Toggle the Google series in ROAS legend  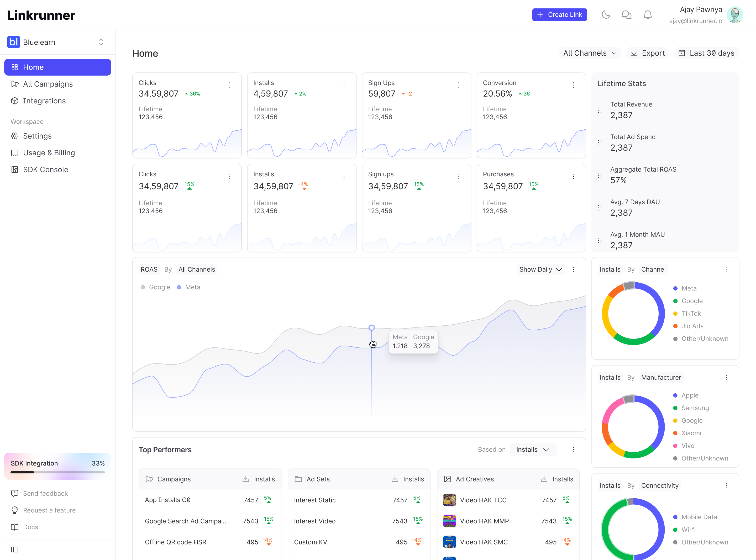tap(155, 287)
